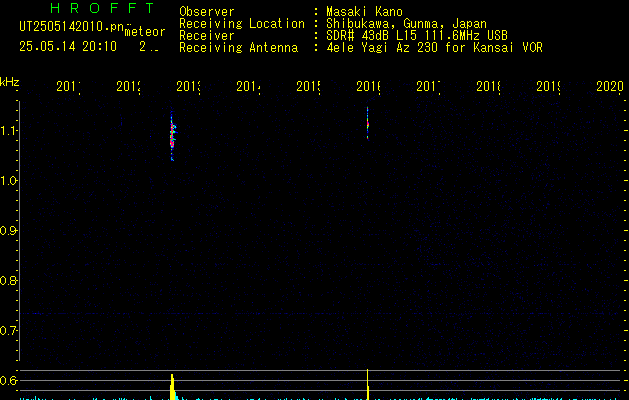Viewport: 629px width, 400px height.
Task: Click the kHz axis unit label
Action: (x=9, y=82)
